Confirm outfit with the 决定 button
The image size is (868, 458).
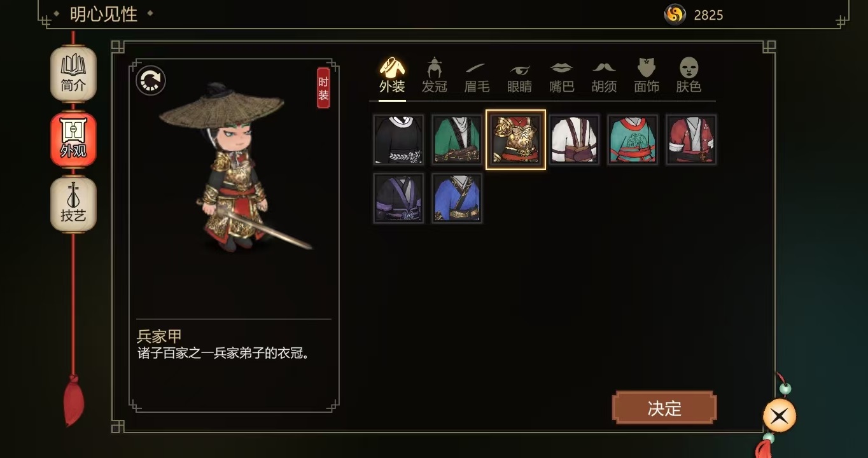coord(664,408)
